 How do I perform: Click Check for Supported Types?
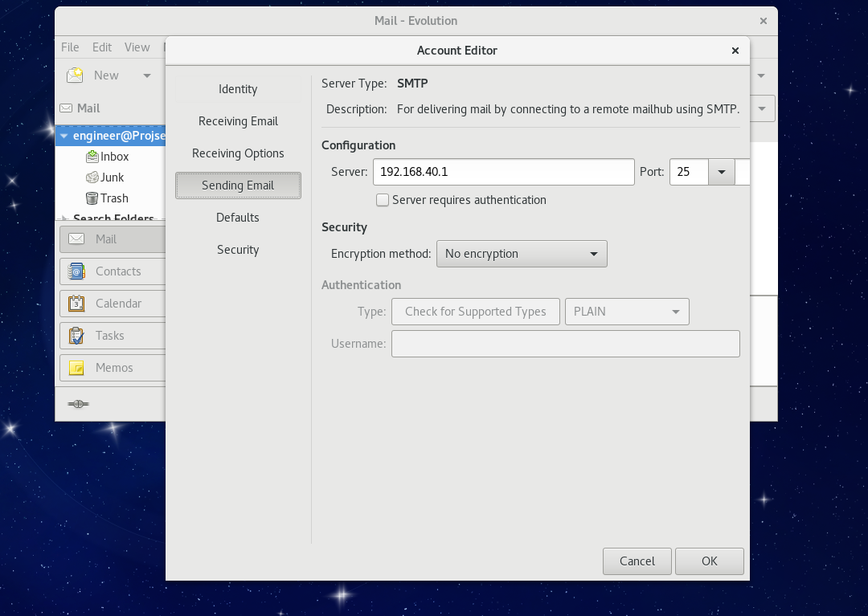475,312
